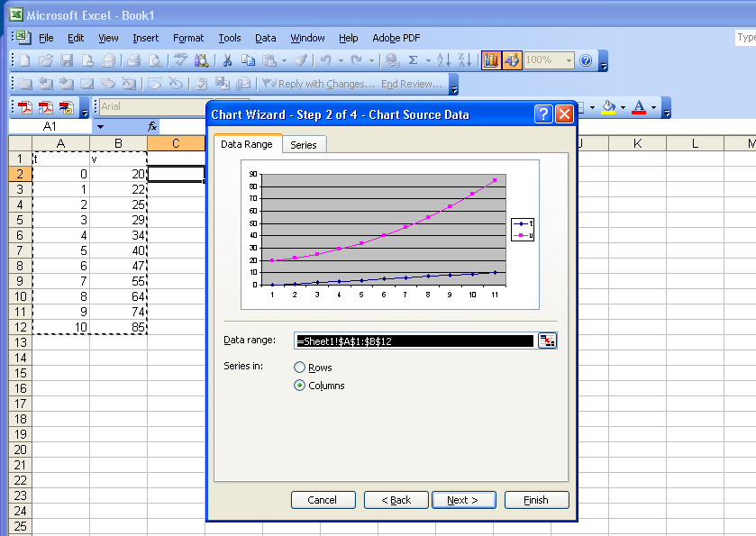
Task: Click the Chart Wizard icon in toolbar
Action: click(491, 60)
